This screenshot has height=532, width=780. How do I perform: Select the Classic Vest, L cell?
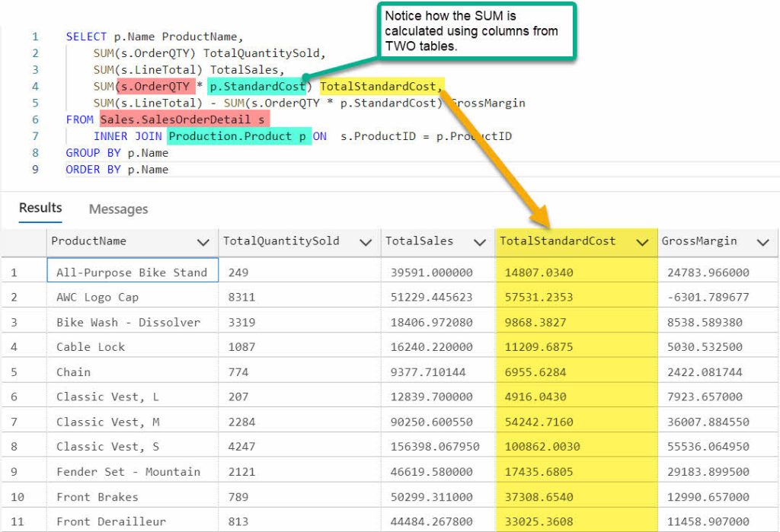pos(133,397)
